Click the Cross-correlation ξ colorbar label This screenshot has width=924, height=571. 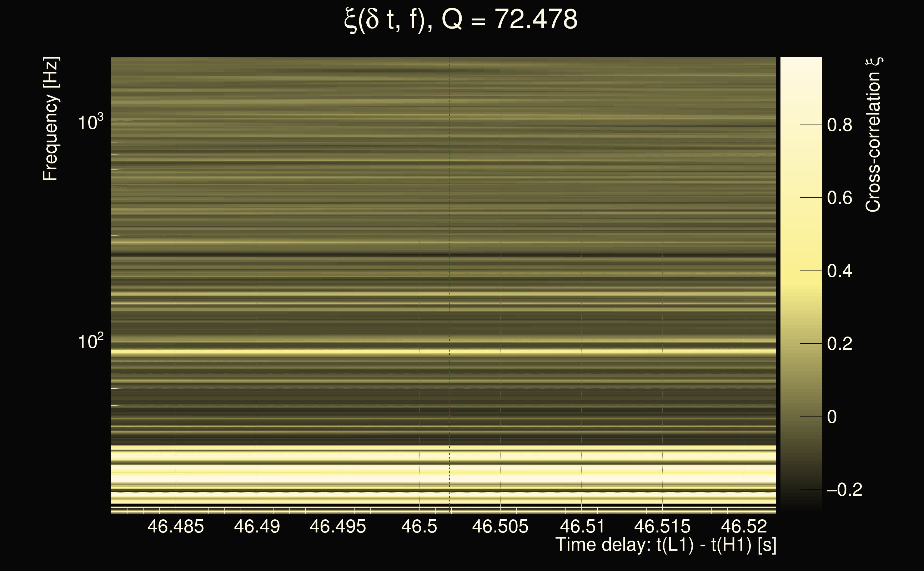[873, 135]
